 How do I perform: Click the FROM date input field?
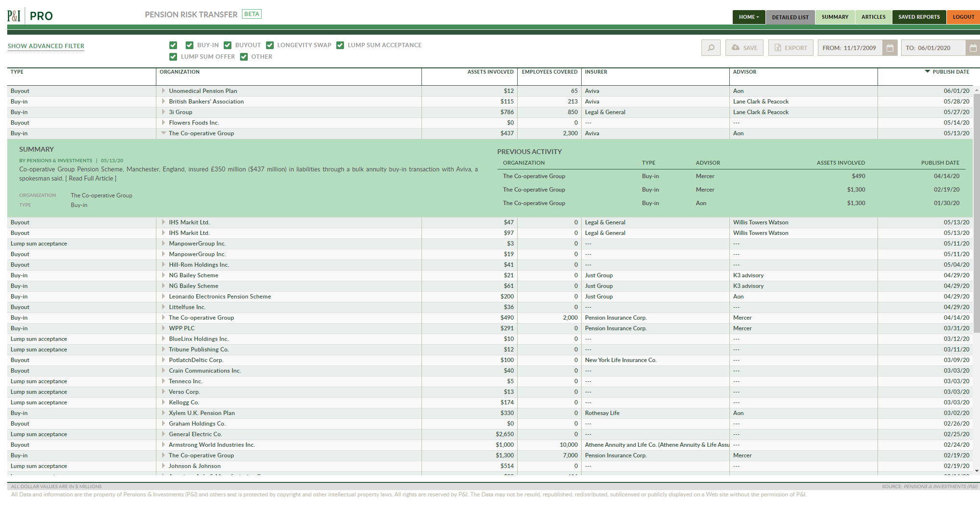(850, 48)
